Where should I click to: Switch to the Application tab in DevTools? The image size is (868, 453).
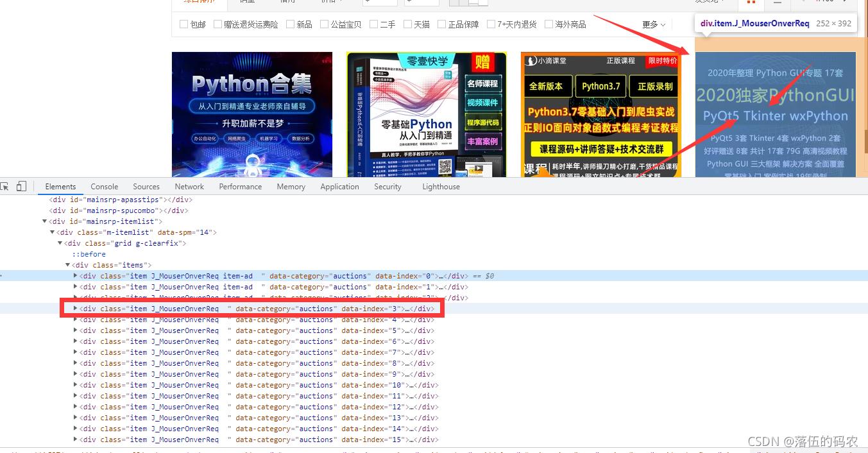pos(339,186)
